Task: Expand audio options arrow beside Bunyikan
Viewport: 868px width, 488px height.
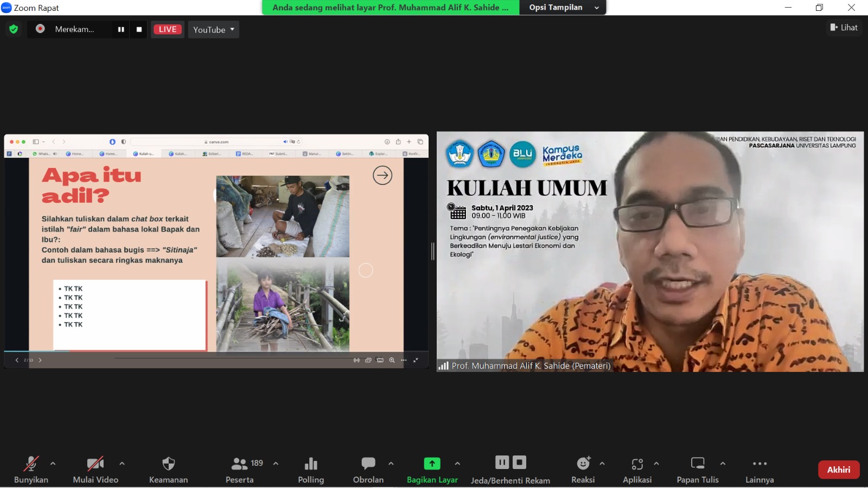Action: [53, 464]
